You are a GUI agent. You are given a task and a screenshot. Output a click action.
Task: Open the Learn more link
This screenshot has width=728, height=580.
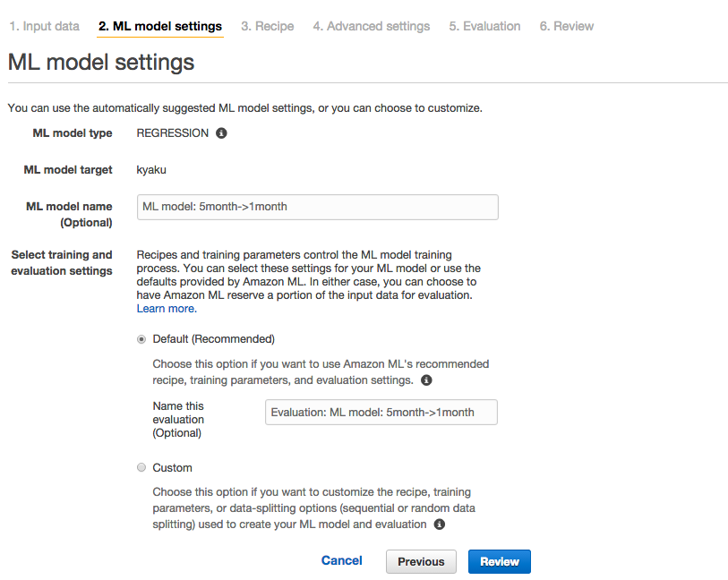tap(167, 309)
